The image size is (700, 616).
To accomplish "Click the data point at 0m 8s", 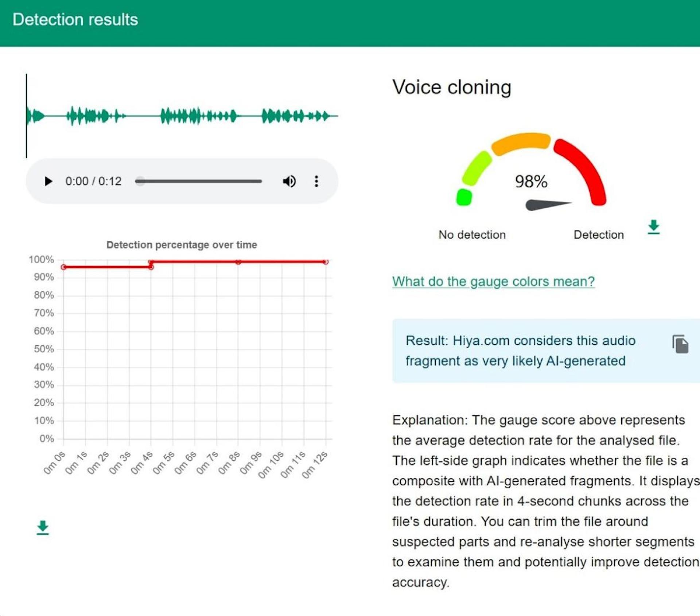I will tap(238, 261).
